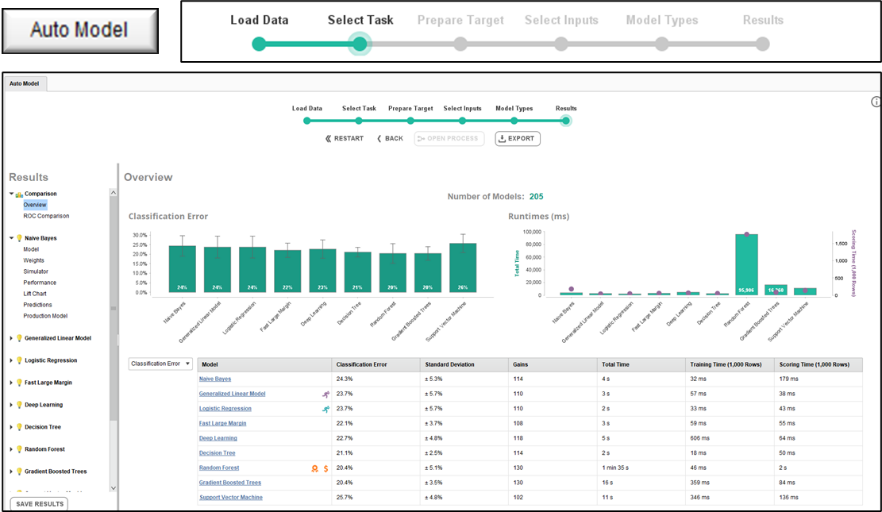Click the Open Process button

tap(449, 138)
